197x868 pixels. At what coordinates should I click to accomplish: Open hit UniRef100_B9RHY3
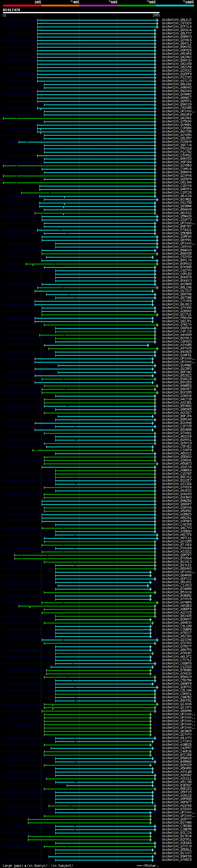176,37
